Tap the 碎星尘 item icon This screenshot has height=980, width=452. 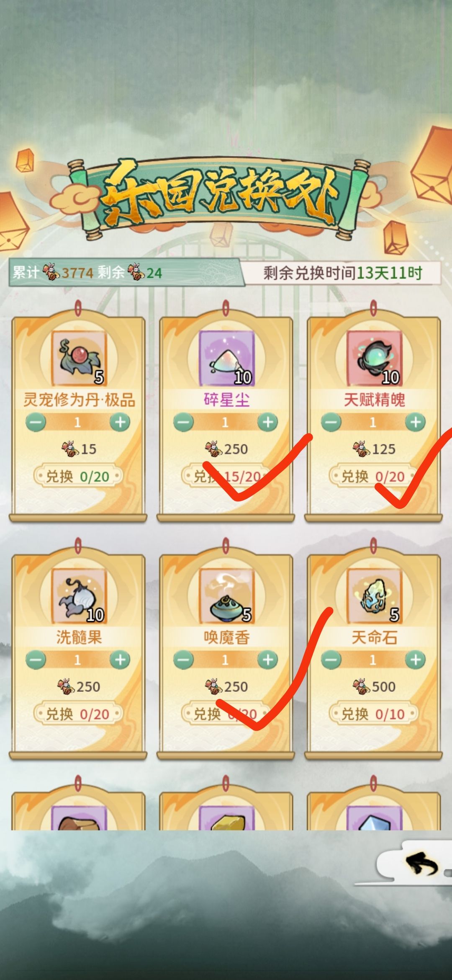[226, 358]
